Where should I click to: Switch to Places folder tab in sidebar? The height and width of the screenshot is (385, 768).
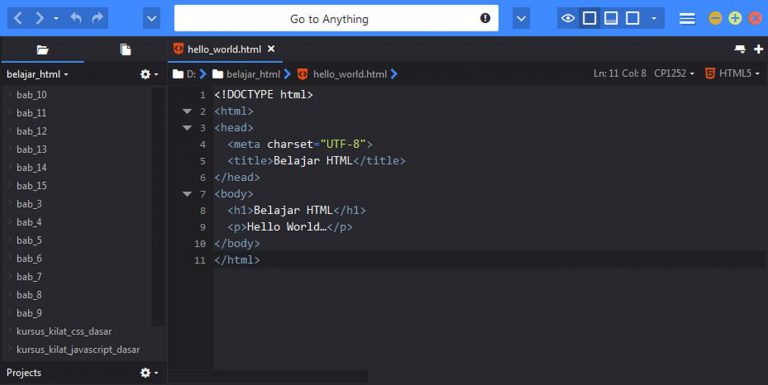[x=43, y=49]
